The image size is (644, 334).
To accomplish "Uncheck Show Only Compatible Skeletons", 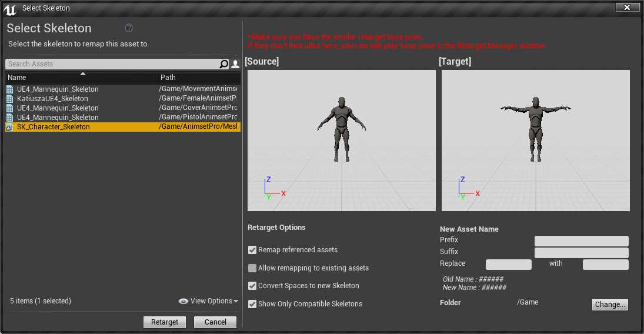I will pos(252,304).
